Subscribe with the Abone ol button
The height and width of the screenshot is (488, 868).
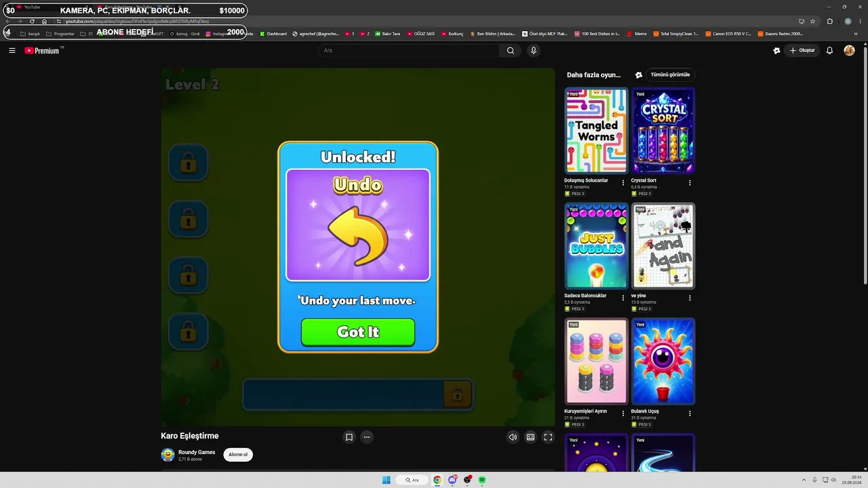tap(238, 455)
